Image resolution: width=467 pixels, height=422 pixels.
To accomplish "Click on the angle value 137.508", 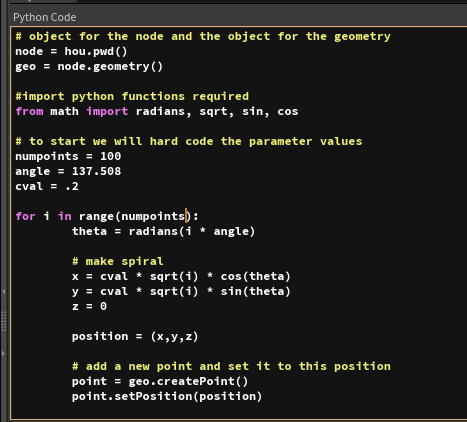I will (x=96, y=171).
